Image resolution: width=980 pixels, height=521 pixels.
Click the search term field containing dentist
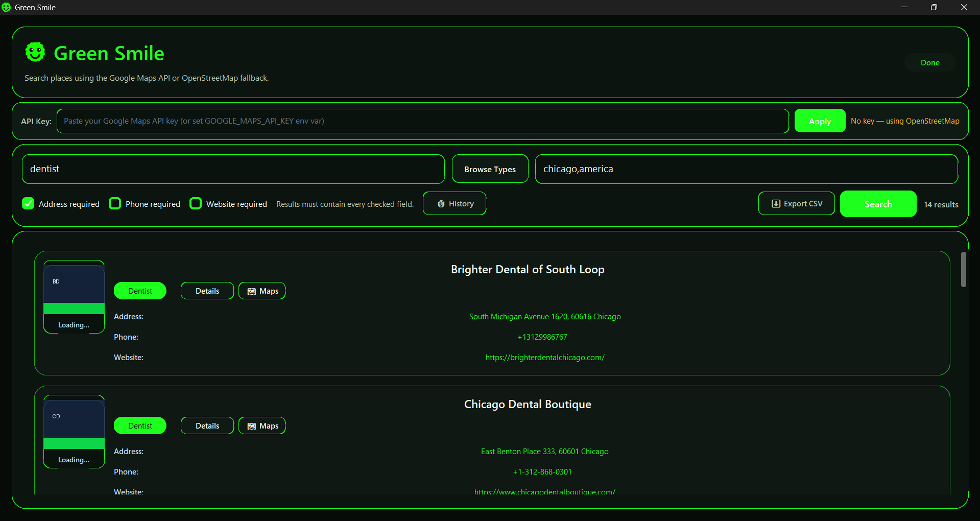[233, 169]
